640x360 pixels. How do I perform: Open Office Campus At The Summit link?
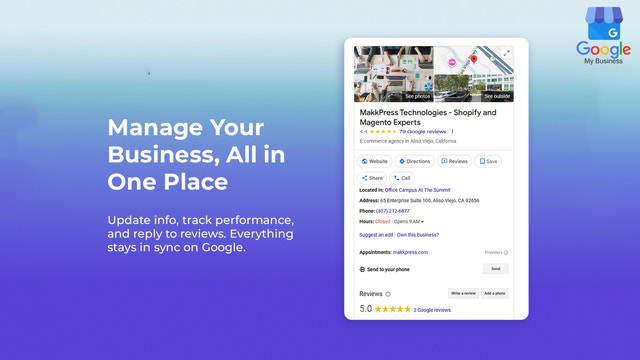pyautogui.click(x=418, y=190)
